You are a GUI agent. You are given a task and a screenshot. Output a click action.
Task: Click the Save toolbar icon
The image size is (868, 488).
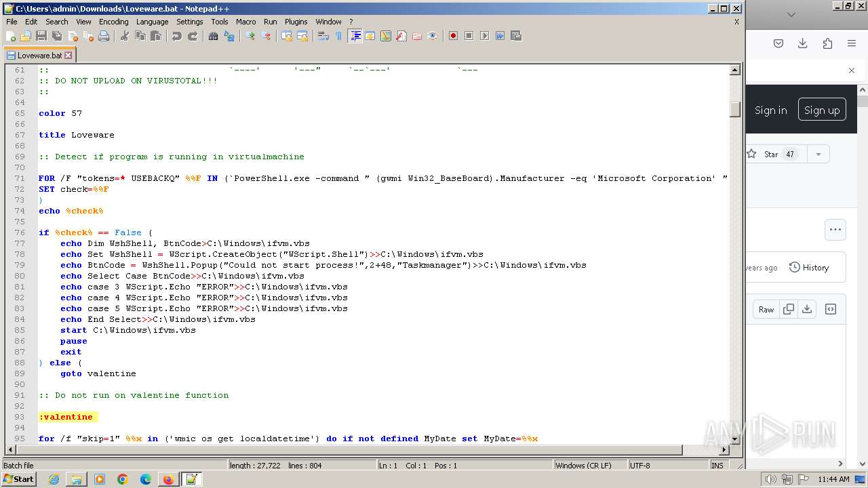point(41,36)
